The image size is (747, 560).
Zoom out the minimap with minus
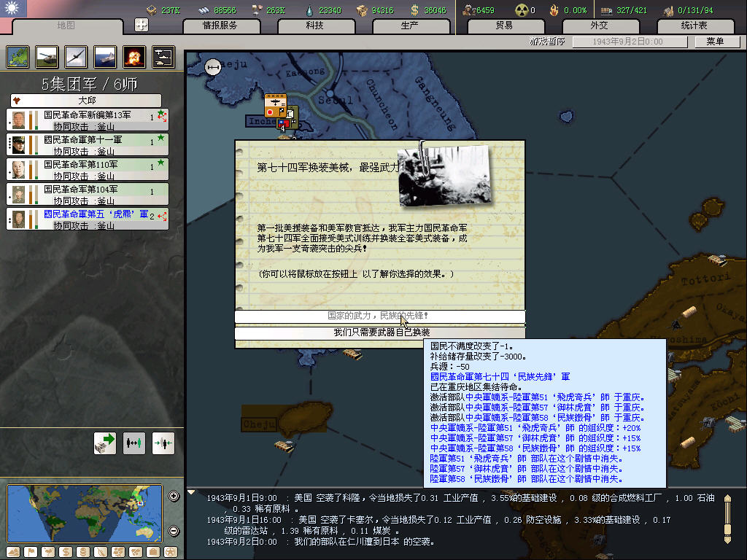click(174, 531)
